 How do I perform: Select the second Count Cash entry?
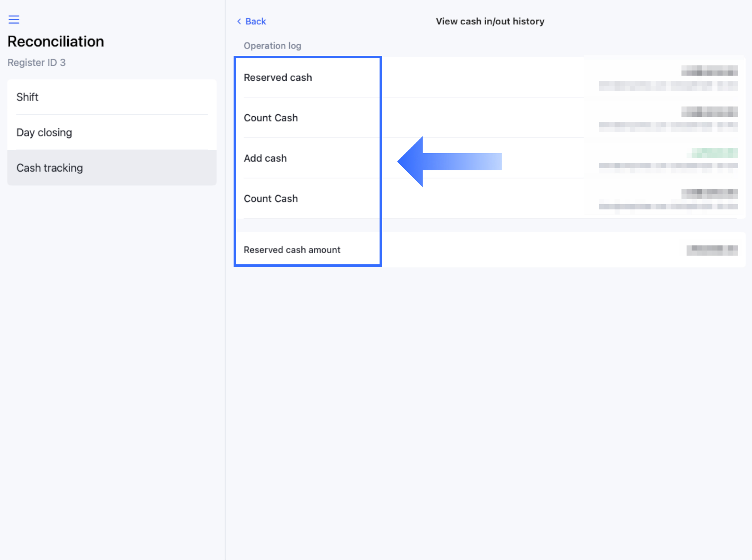tap(271, 199)
